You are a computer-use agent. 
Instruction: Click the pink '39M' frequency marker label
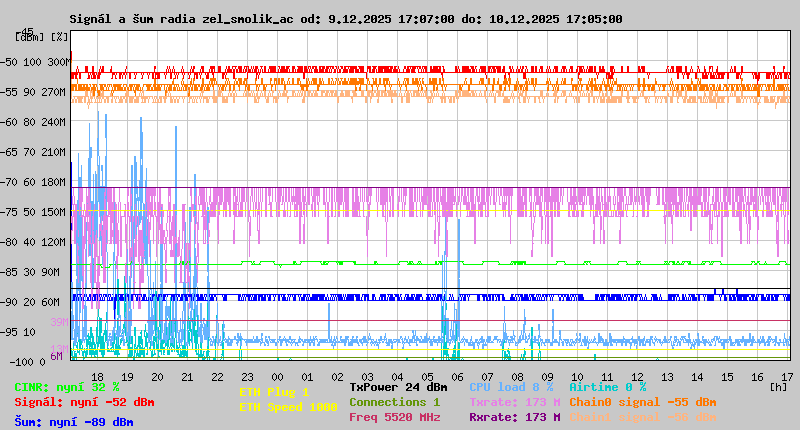(x=59, y=322)
